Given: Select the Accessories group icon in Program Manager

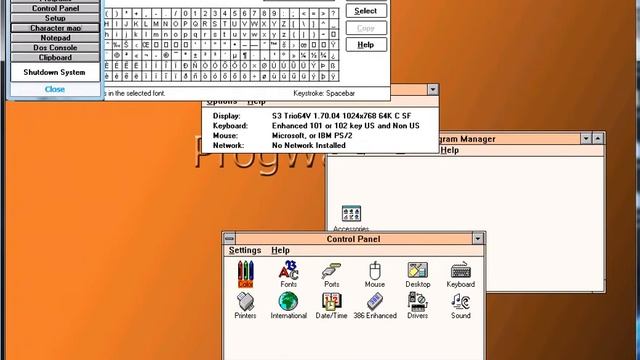Looking at the screenshot, I should pos(351,218).
